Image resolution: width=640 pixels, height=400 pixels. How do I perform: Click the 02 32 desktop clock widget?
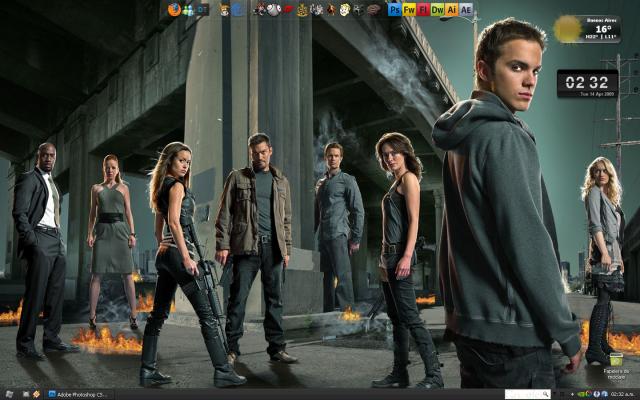click(x=587, y=83)
